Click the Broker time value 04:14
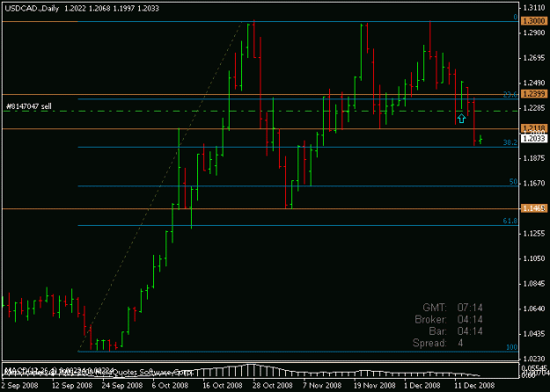 (x=470, y=319)
